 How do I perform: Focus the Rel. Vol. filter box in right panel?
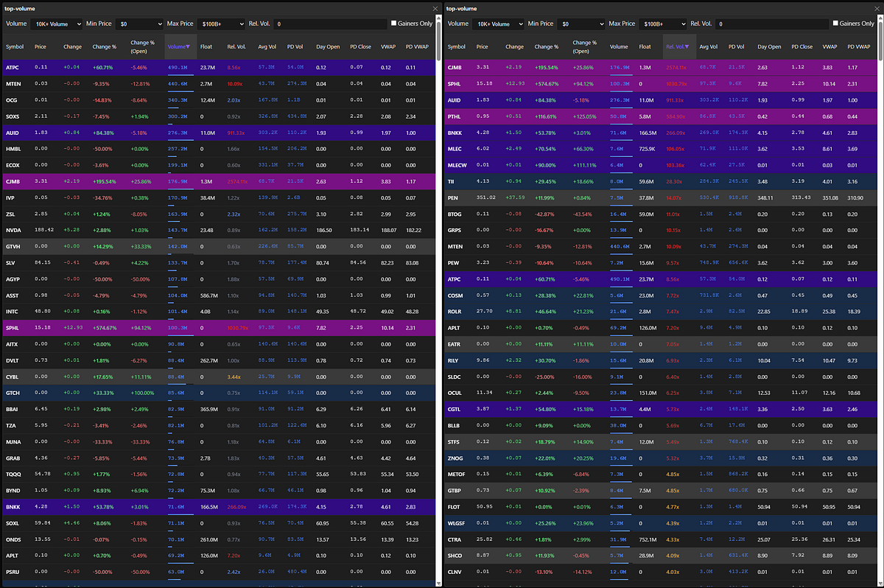[x=772, y=24]
